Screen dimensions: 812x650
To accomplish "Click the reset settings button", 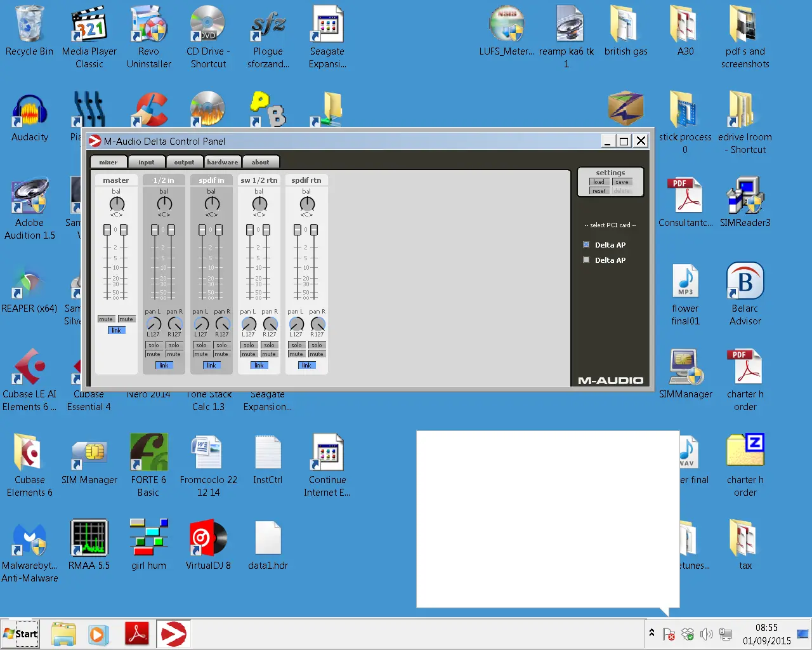I will click(599, 191).
